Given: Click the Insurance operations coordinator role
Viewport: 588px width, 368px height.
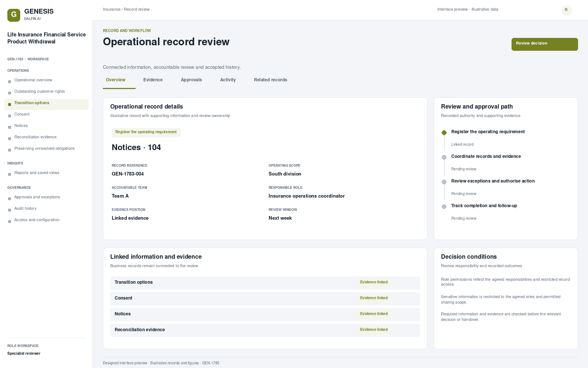Looking at the screenshot, I should point(306,196).
